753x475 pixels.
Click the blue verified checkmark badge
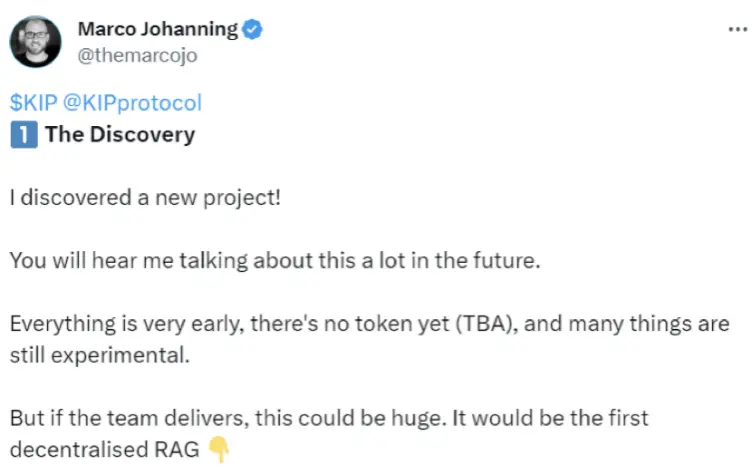click(252, 29)
